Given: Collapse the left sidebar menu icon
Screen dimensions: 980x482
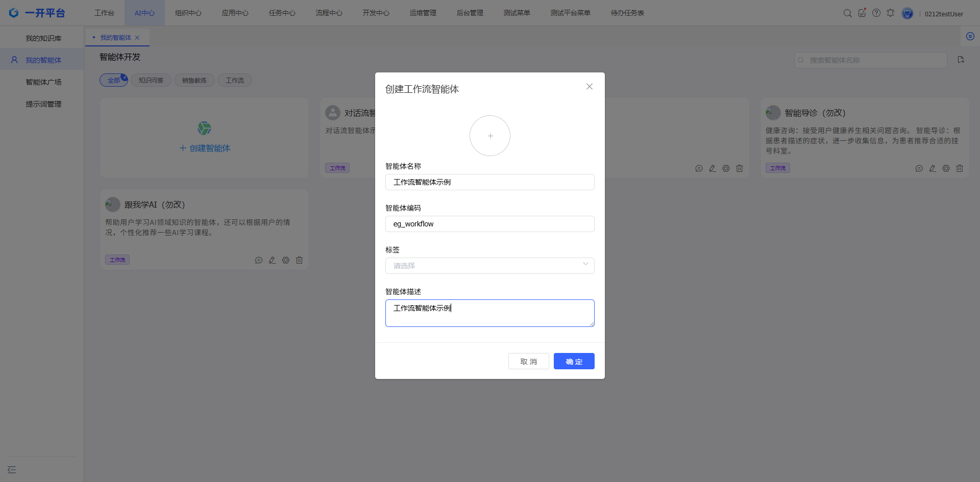Looking at the screenshot, I should point(12,470).
